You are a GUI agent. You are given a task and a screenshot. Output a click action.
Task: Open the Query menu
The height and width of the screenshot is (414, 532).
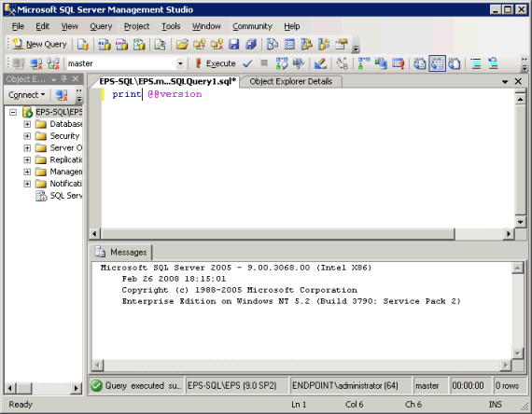coord(101,26)
